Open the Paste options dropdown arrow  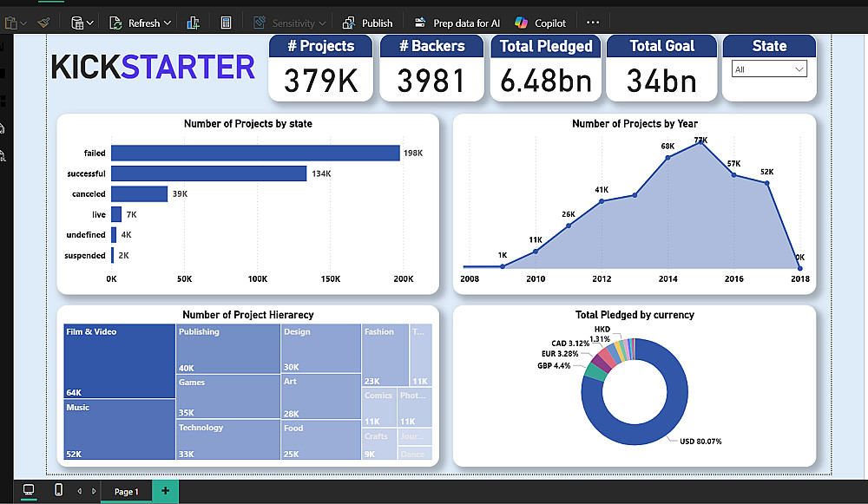(x=23, y=23)
